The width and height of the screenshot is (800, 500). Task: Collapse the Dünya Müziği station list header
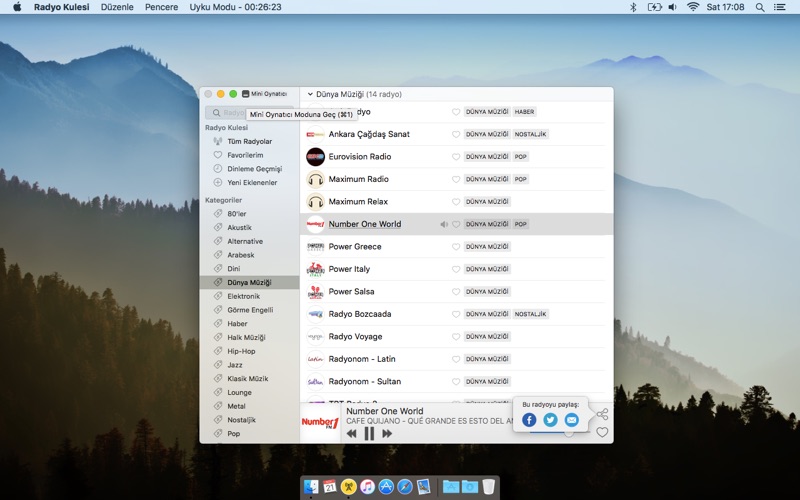[310, 94]
